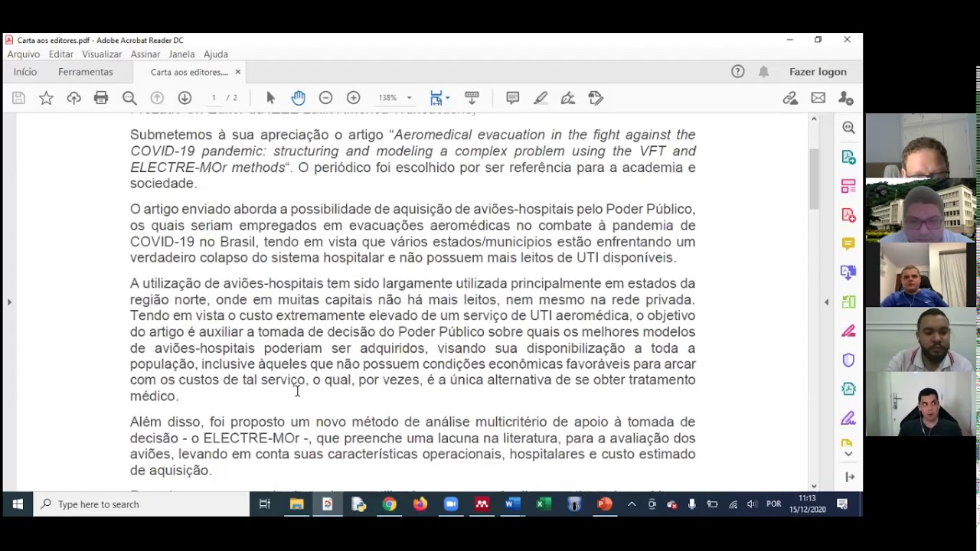Click the sign document pen icon
This screenshot has height=551, width=980.
(568, 98)
